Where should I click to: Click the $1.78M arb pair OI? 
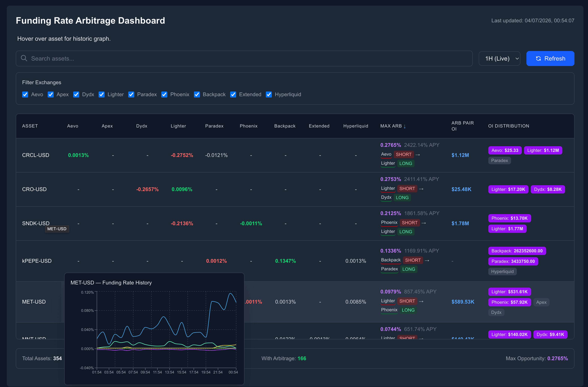click(460, 223)
